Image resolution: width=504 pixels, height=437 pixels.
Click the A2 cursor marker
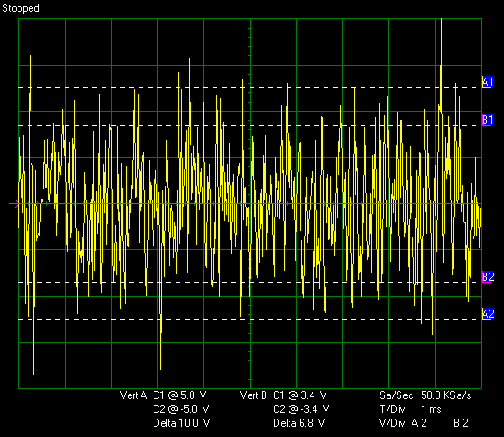tap(487, 314)
